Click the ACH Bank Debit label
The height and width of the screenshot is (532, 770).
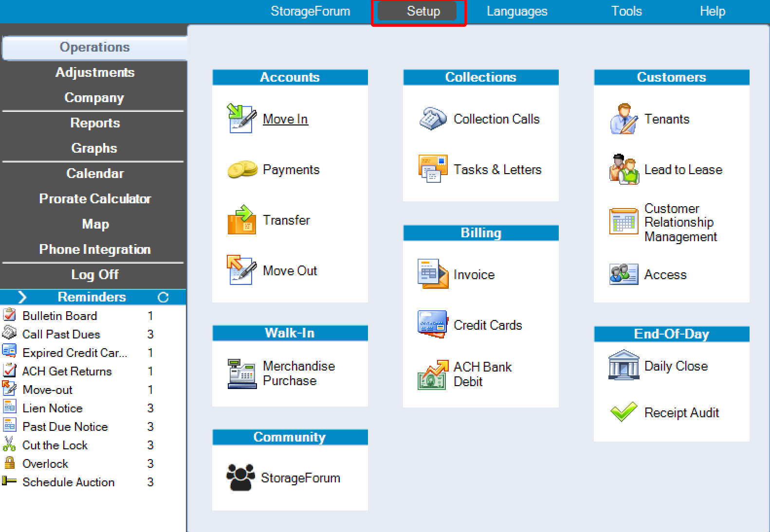(x=482, y=374)
